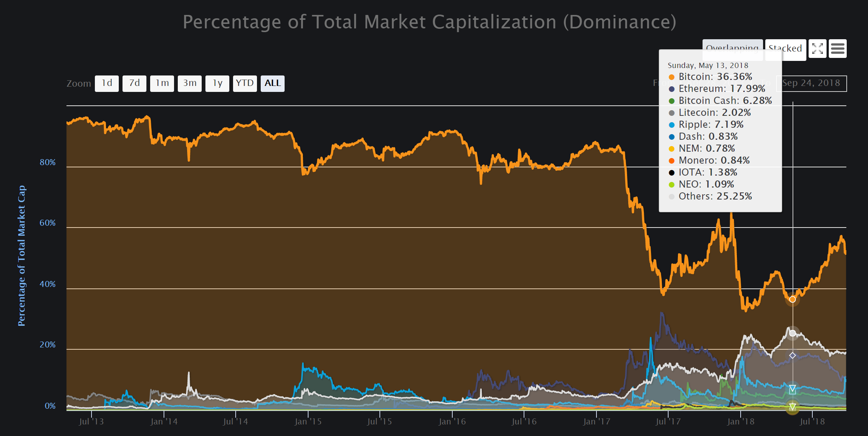This screenshot has height=436, width=868.
Task: Click the NEO green triangle marker at bottom
Action: [x=792, y=406]
